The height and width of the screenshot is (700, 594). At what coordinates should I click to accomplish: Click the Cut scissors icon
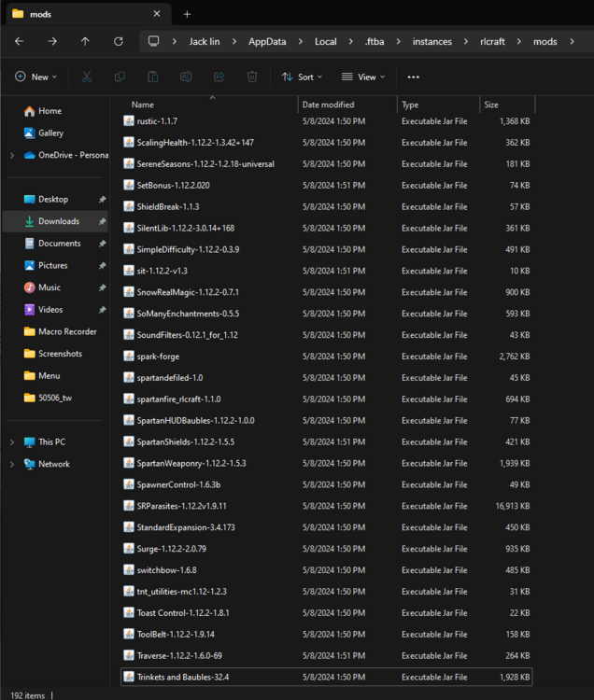(x=87, y=77)
